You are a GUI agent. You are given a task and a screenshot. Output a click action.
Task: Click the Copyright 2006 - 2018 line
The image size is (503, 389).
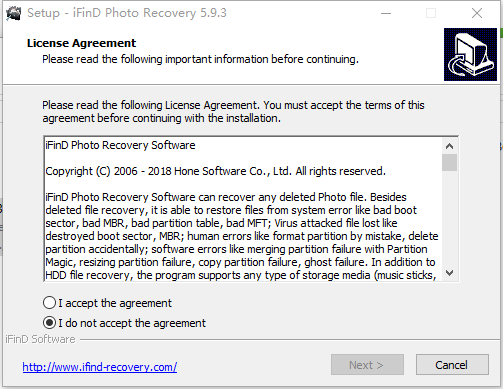(215, 171)
